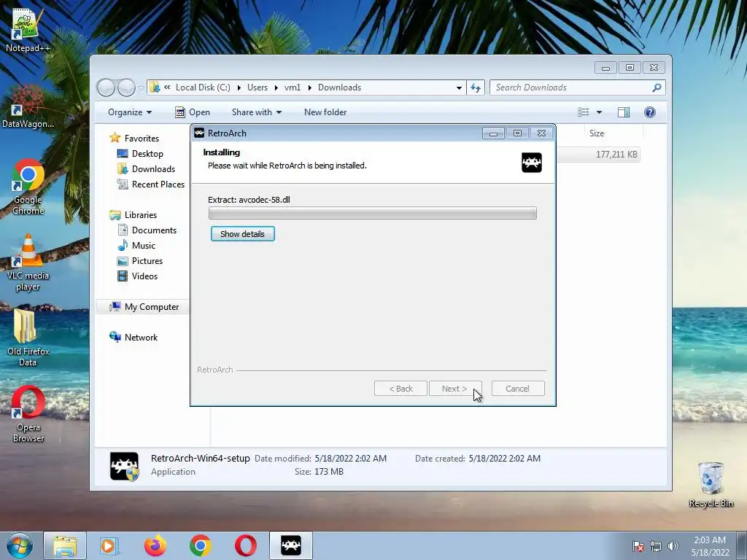Click the RetroArch logo in installer header

pyautogui.click(x=532, y=163)
